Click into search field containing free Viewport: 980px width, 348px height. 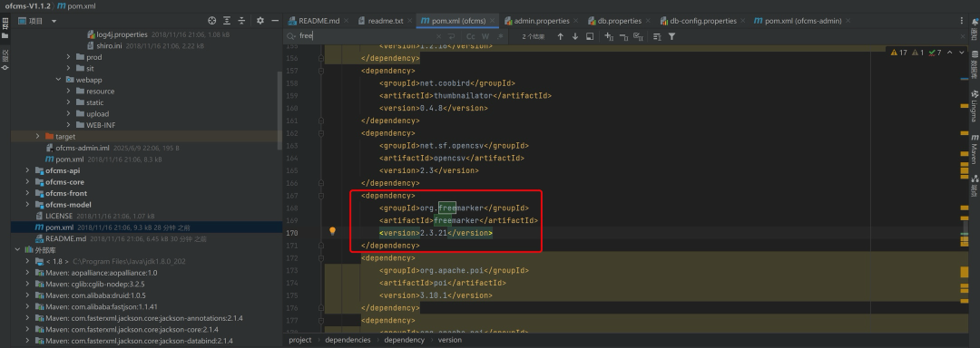pos(368,36)
